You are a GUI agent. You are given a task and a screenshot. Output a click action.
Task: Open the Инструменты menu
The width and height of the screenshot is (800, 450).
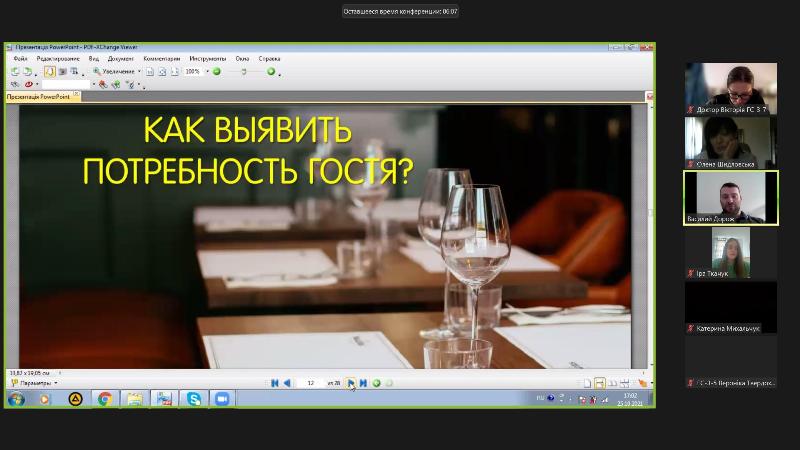(x=208, y=59)
